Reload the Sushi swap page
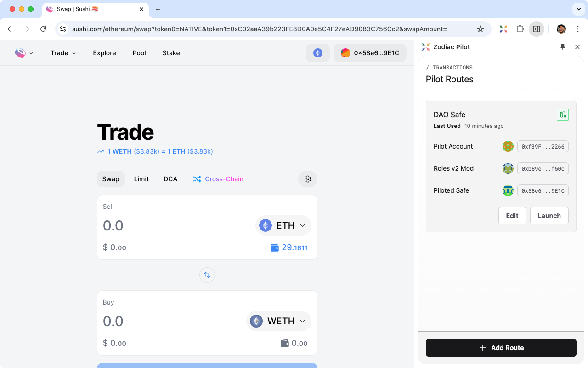 point(43,29)
